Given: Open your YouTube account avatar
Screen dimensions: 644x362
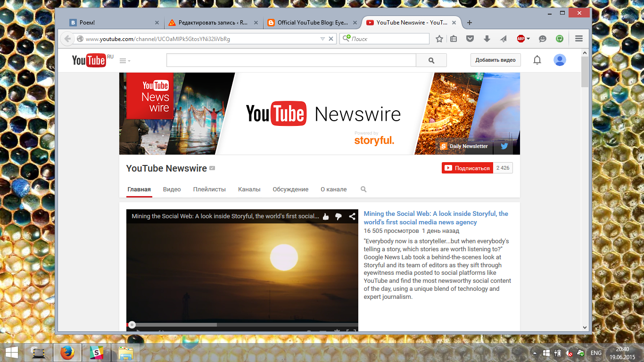Looking at the screenshot, I should [x=560, y=60].
